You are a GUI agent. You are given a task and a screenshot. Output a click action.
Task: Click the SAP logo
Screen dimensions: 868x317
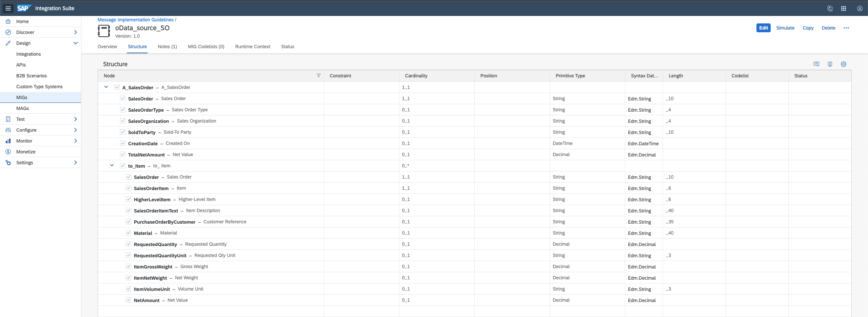24,8
